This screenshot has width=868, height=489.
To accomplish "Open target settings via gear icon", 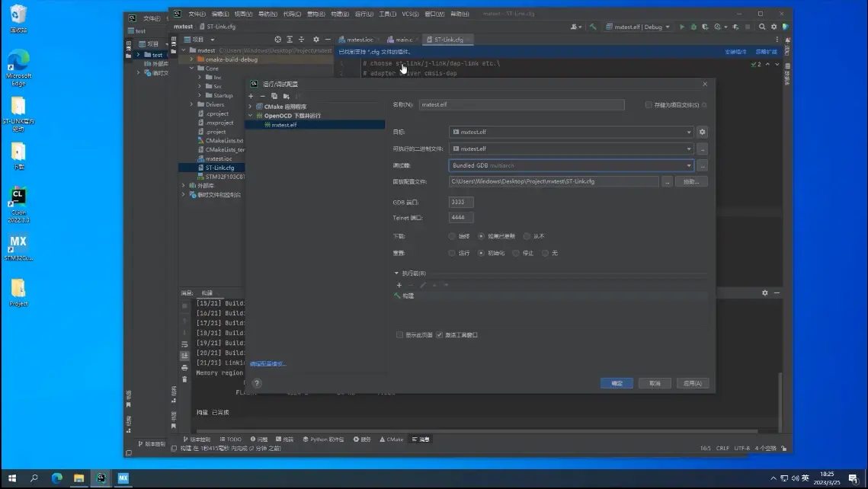I will pos(702,132).
